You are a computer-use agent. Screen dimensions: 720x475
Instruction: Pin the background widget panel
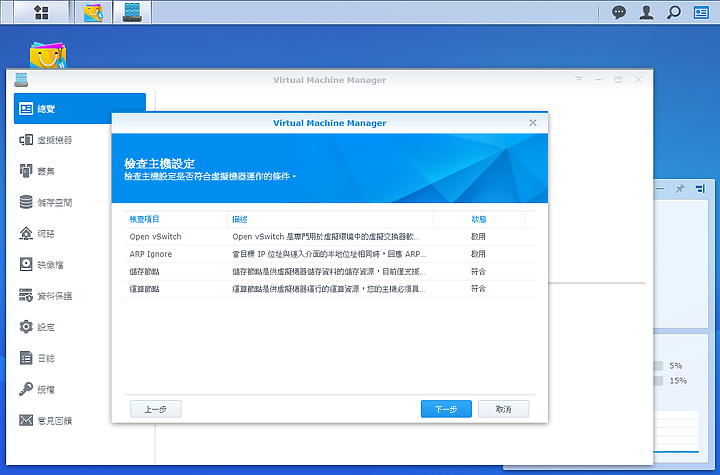tap(680, 188)
